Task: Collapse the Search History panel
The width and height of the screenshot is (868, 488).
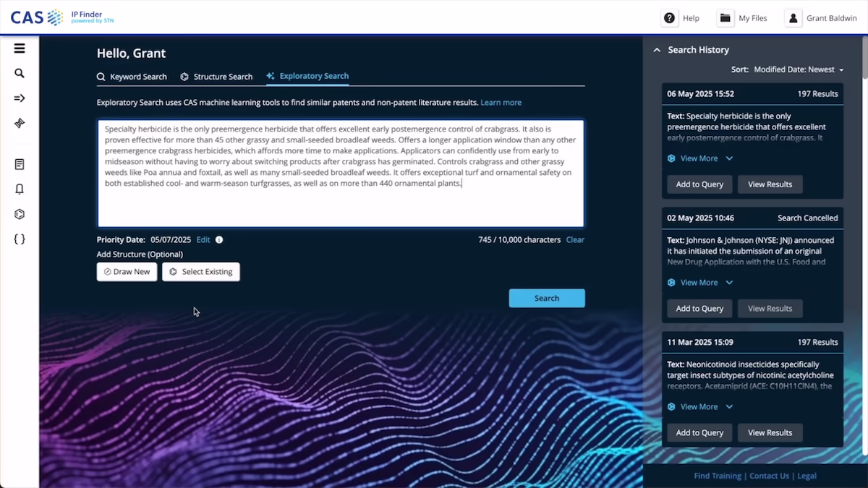Action: [656, 49]
